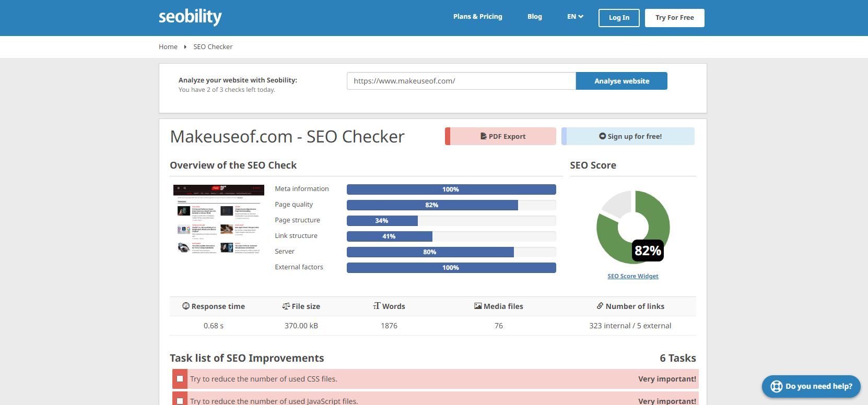Click the Sign up for free! button

tap(628, 136)
